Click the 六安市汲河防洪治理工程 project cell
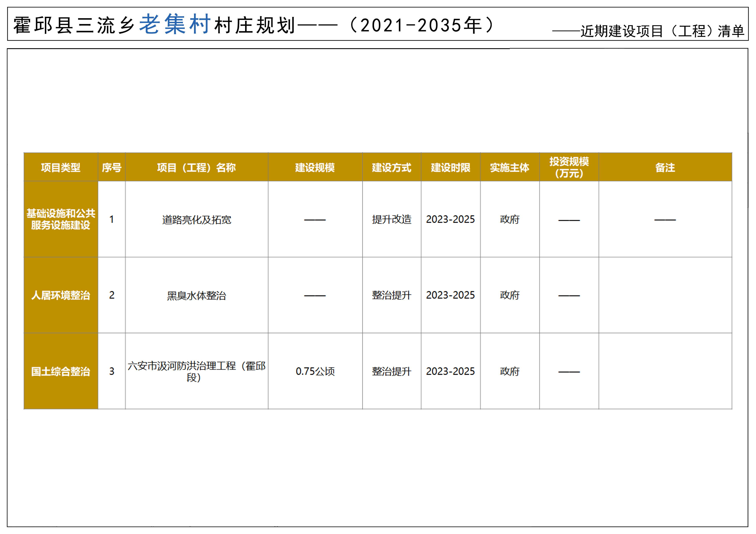 tap(197, 371)
